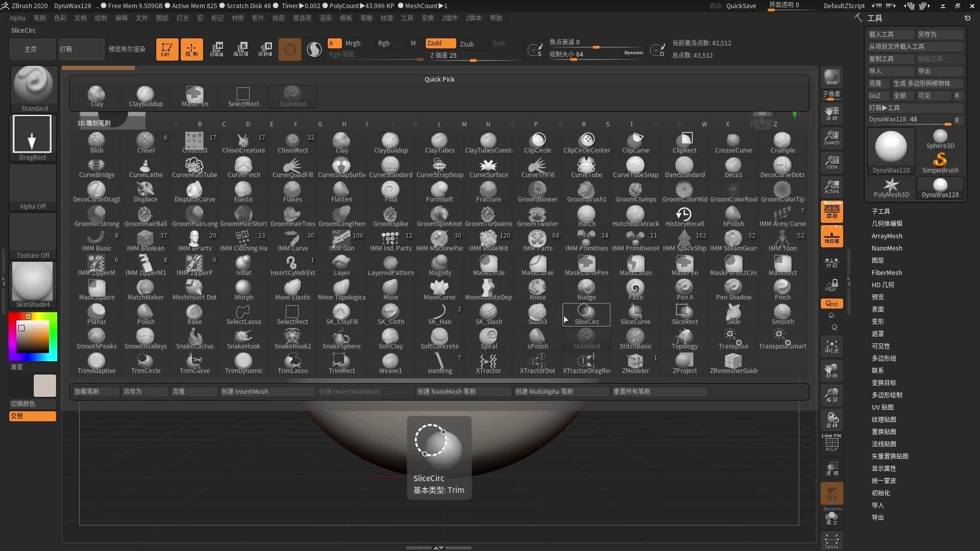980x551 pixels.
Task: Click 重置所有笔刷 reset brushes button
Action: 659,391
